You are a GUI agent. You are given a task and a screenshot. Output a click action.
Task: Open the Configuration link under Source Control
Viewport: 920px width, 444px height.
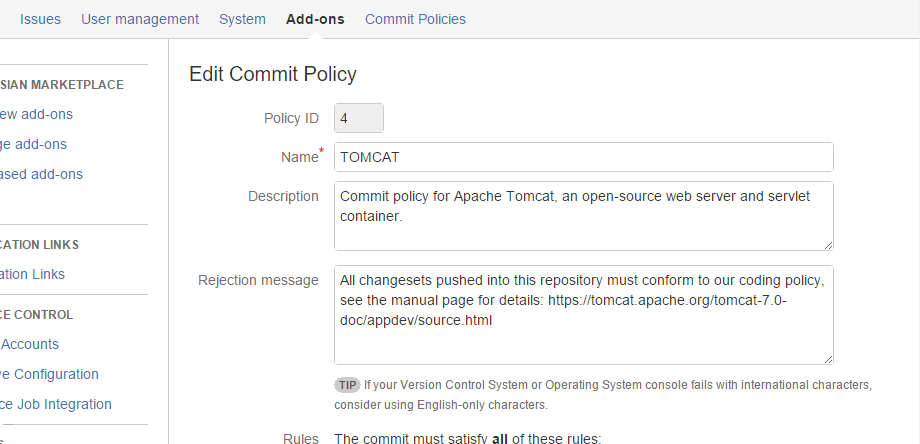click(50, 374)
